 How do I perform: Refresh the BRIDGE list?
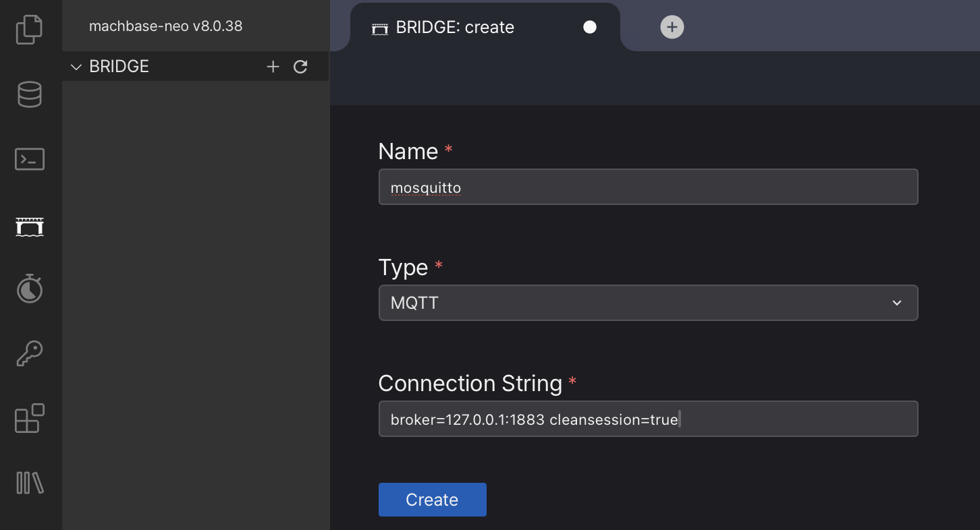point(300,67)
